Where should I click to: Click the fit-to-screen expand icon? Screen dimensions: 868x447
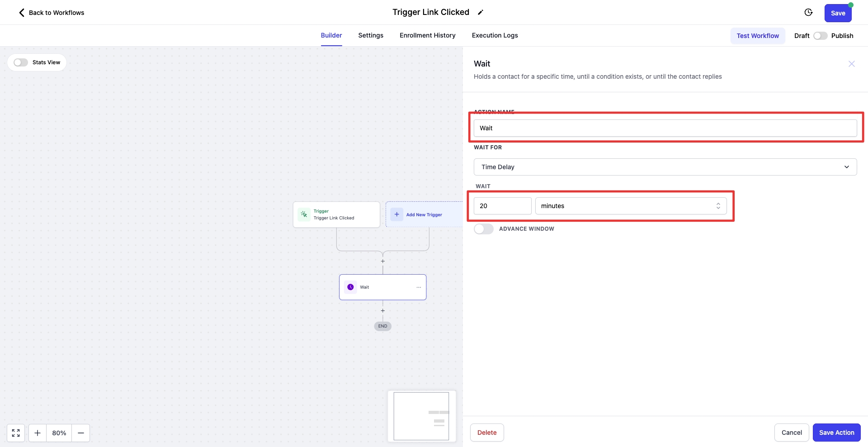(x=16, y=433)
